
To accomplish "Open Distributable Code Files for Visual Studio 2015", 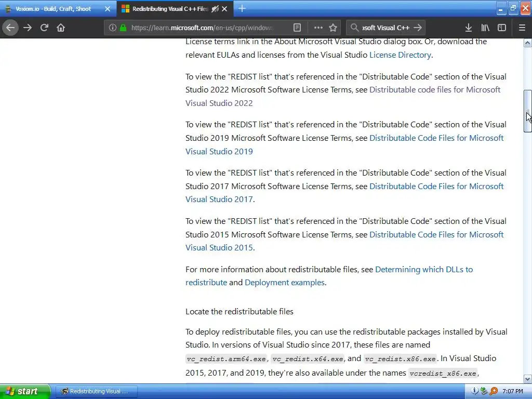I will [436, 234].
